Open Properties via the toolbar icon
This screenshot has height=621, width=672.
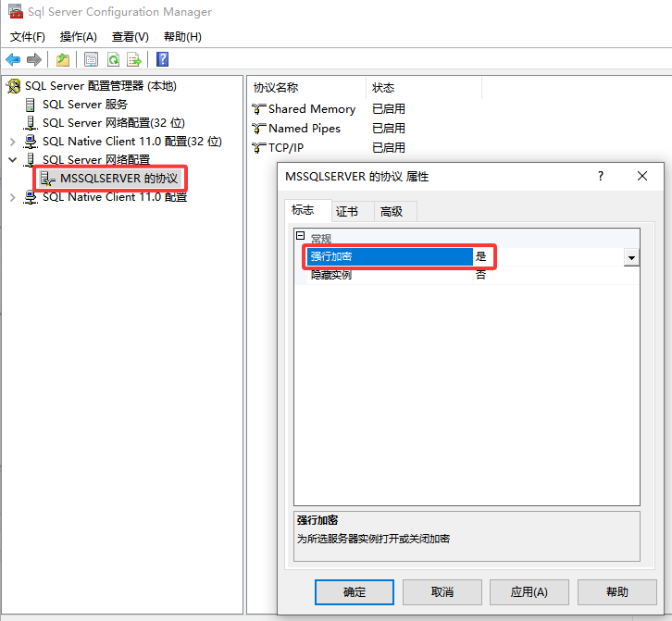click(91, 60)
